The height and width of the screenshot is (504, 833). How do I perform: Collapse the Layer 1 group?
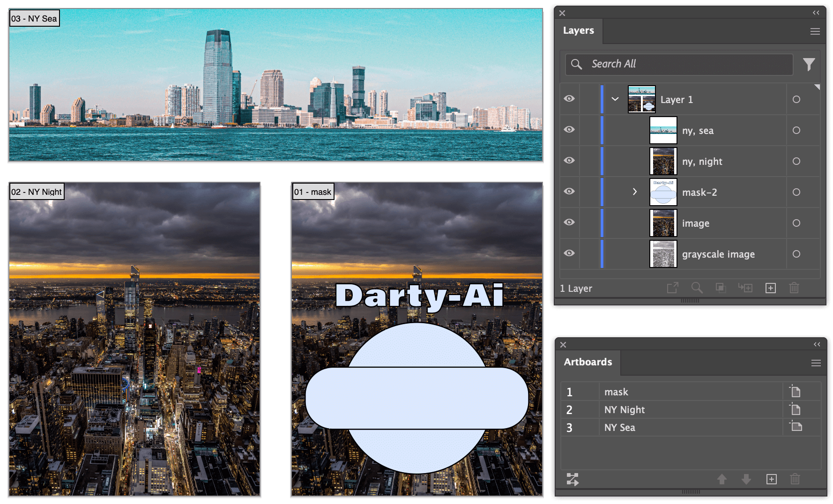tap(615, 99)
